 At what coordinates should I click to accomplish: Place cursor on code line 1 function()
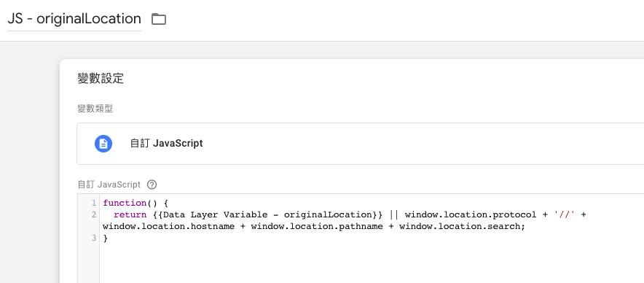pyautogui.click(x=136, y=203)
